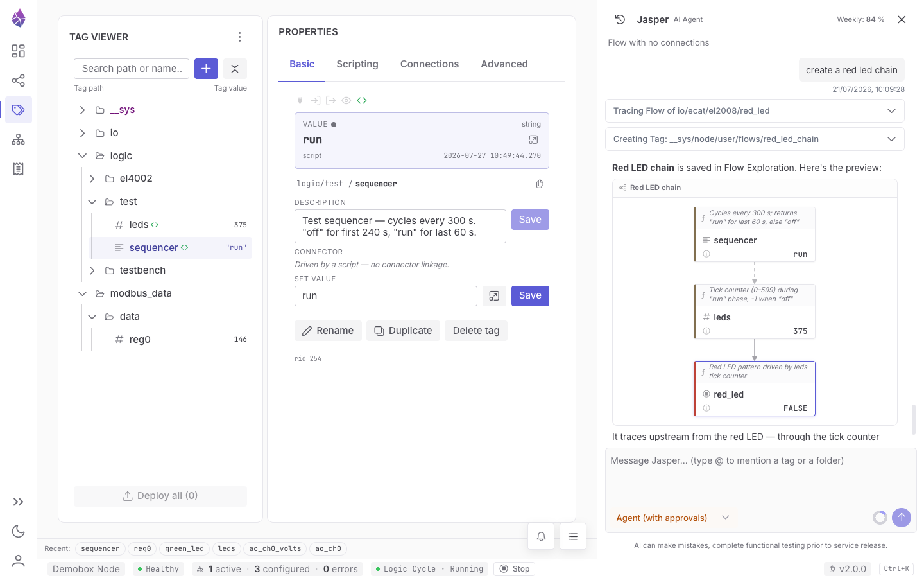
Task: Switch to the Connections tab
Action: 429,64
